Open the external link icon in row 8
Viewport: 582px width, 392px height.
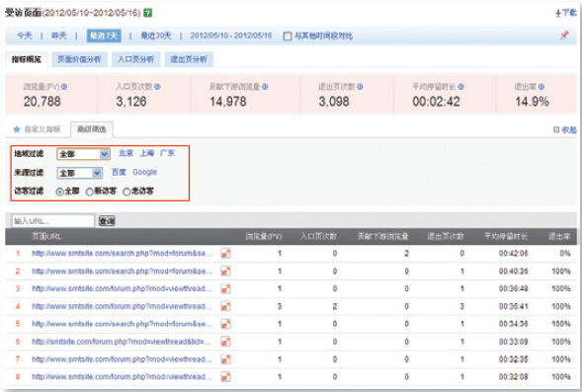[x=225, y=377]
